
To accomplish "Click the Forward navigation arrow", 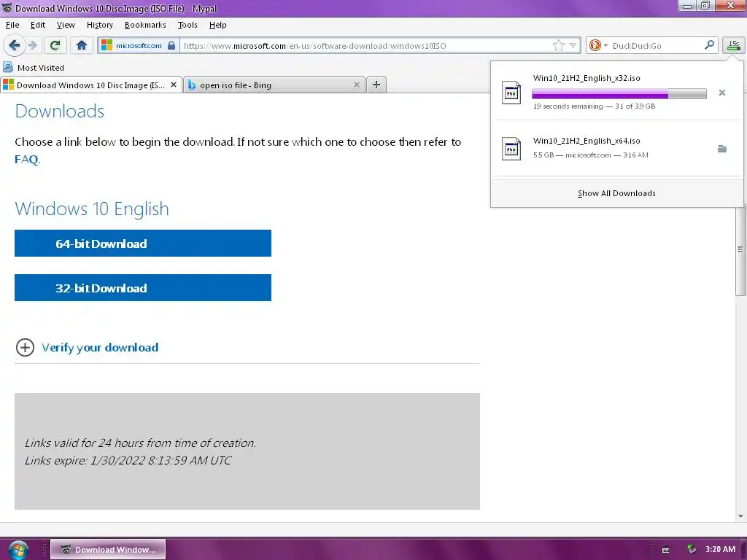I will pos(33,46).
